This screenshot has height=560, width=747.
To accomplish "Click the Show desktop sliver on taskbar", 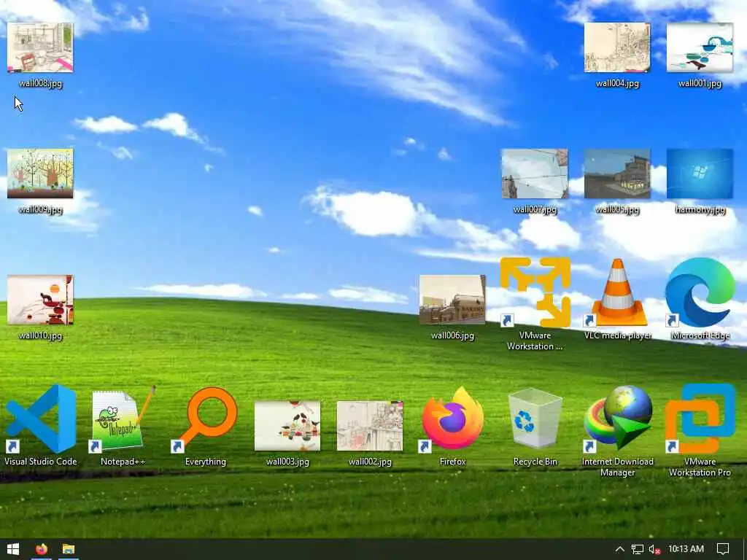I will pos(745,549).
